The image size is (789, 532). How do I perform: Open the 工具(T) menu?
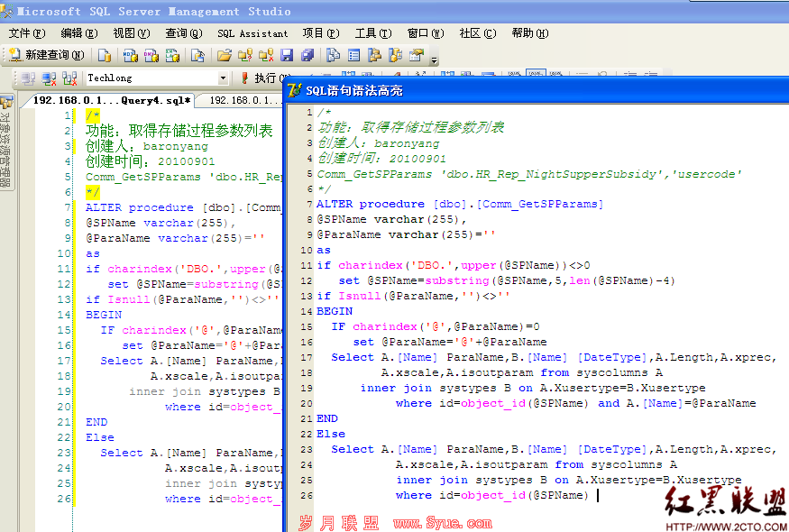(x=373, y=33)
